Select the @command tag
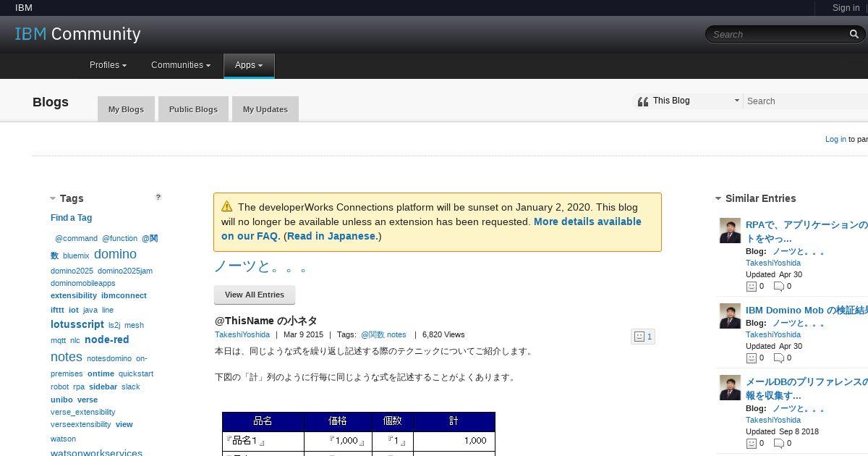The image size is (868, 456). click(x=76, y=238)
